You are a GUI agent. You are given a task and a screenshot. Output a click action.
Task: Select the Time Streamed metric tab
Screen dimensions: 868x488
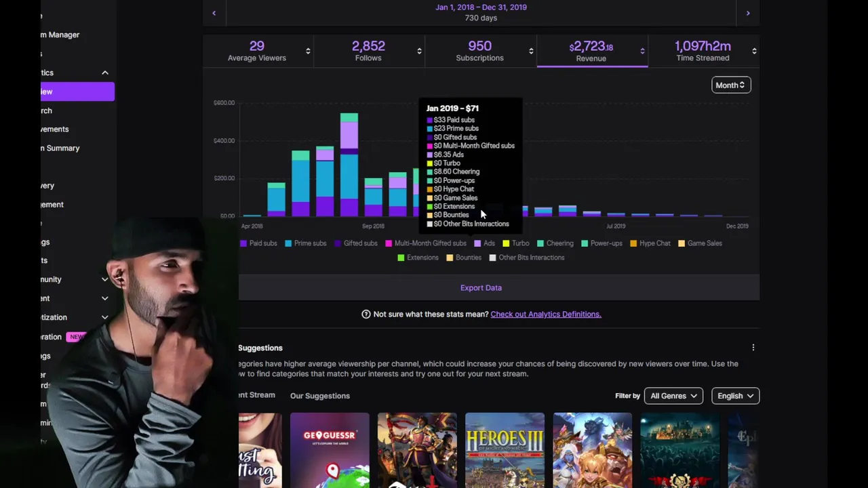coord(703,51)
